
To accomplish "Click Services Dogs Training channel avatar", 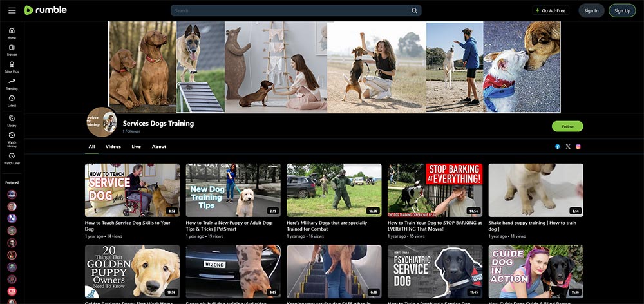I will (x=102, y=122).
